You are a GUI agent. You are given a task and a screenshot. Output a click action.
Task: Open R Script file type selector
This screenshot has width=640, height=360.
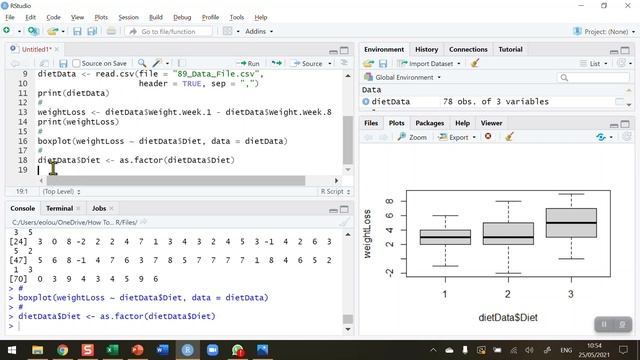(335, 191)
